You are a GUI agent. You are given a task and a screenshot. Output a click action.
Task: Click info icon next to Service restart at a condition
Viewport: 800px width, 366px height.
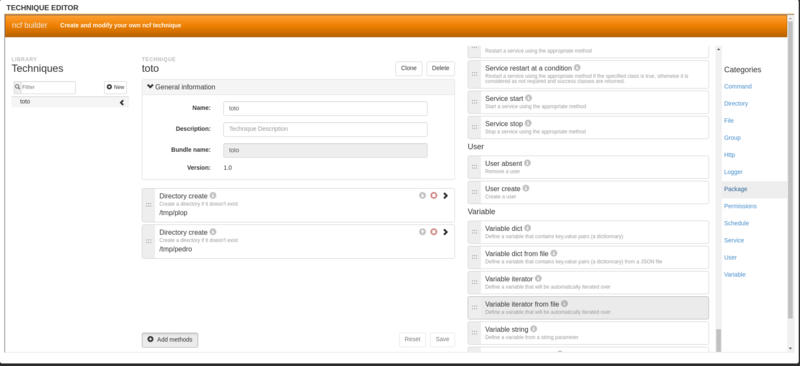pyautogui.click(x=577, y=67)
